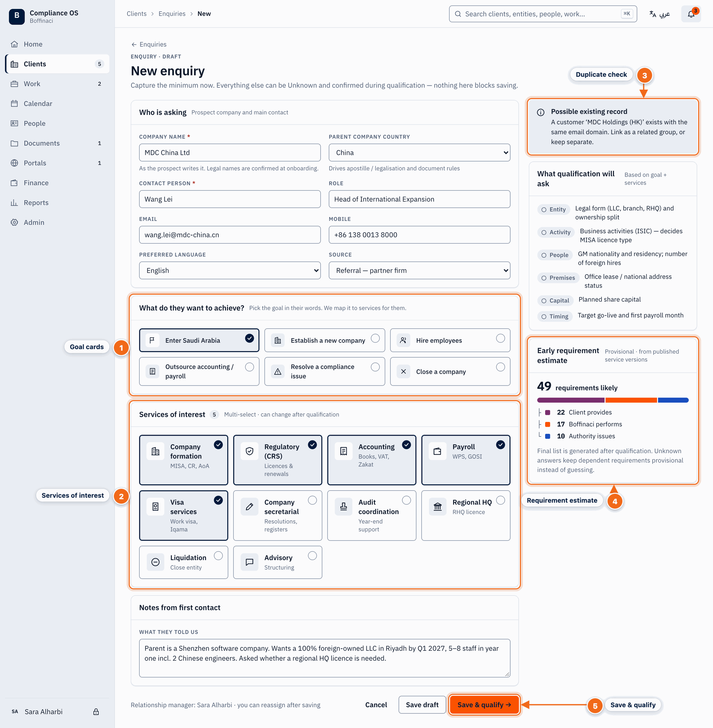The height and width of the screenshot is (728, 713).
Task: Click the Resolve a compliance issue warning icon
Action: (278, 371)
